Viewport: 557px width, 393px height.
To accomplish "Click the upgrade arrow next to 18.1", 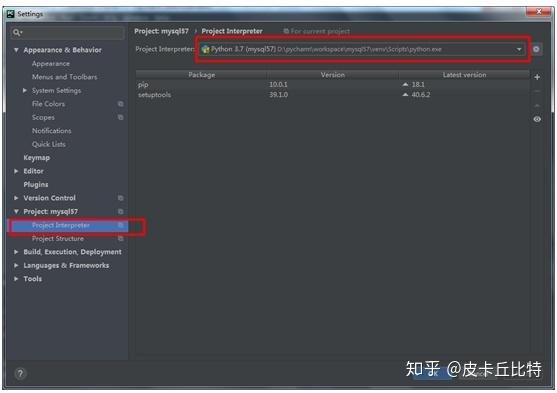I will (405, 85).
